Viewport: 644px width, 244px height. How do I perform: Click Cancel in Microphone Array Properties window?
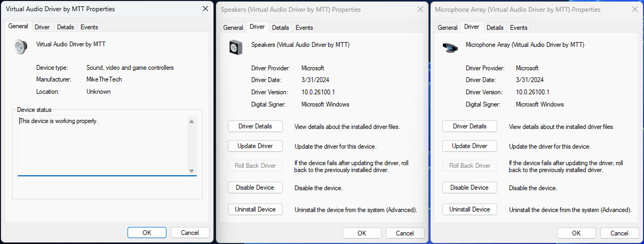pos(619,233)
